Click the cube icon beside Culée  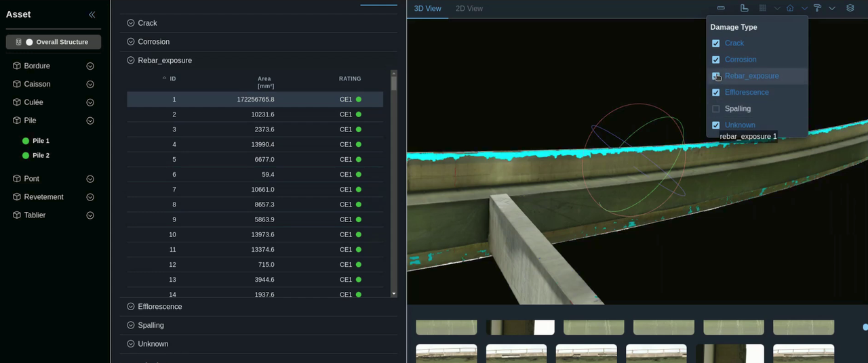[x=17, y=102]
